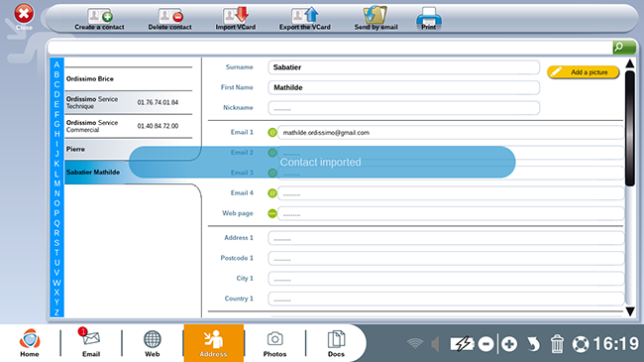Open the Home tab
The height and width of the screenshot is (362, 644).
tap(30, 343)
